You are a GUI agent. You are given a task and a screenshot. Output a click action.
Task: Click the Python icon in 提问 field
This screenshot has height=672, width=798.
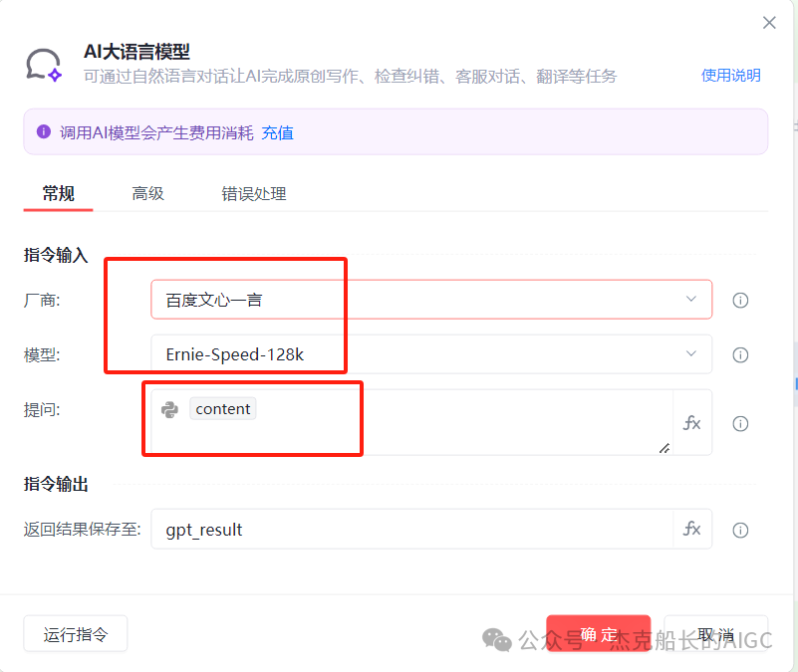(x=169, y=409)
